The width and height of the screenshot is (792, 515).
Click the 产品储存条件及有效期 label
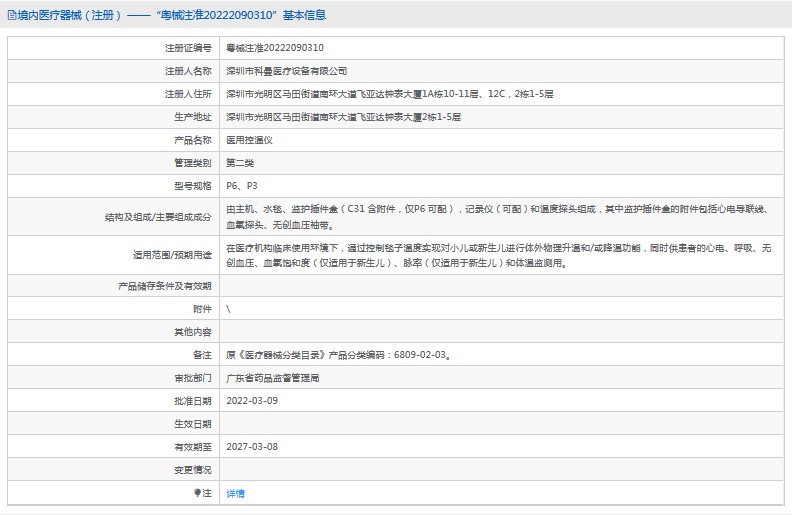pyautogui.click(x=165, y=286)
